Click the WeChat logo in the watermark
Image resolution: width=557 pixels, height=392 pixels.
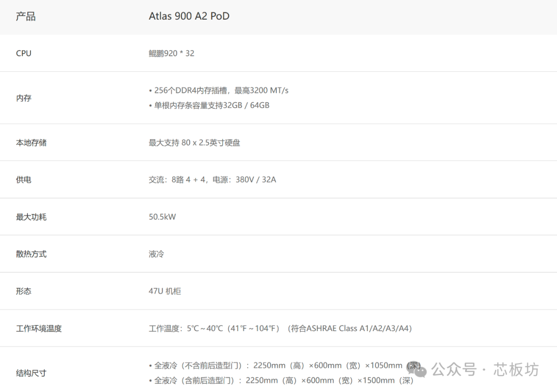pos(417,369)
